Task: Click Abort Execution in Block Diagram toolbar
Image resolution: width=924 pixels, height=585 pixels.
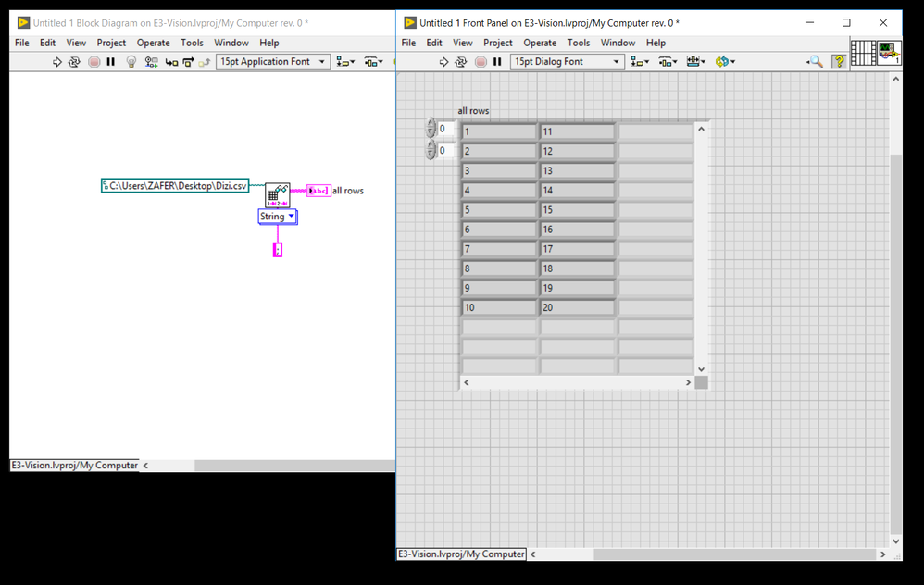Action: [x=94, y=62]
